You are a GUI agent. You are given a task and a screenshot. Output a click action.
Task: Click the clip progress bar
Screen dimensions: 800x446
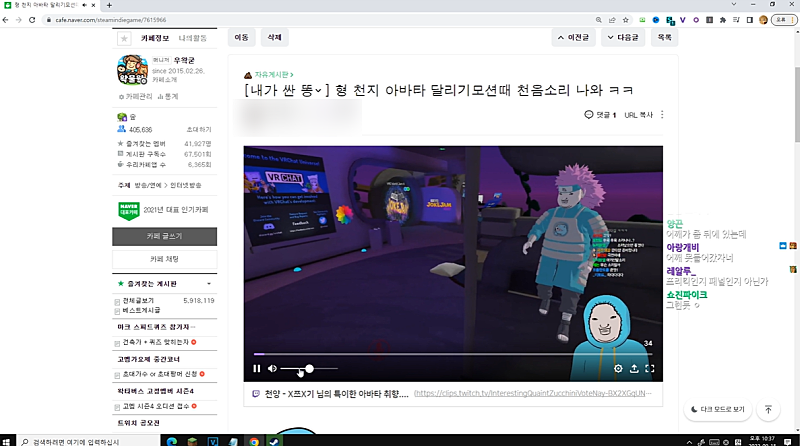click(453, 354)
